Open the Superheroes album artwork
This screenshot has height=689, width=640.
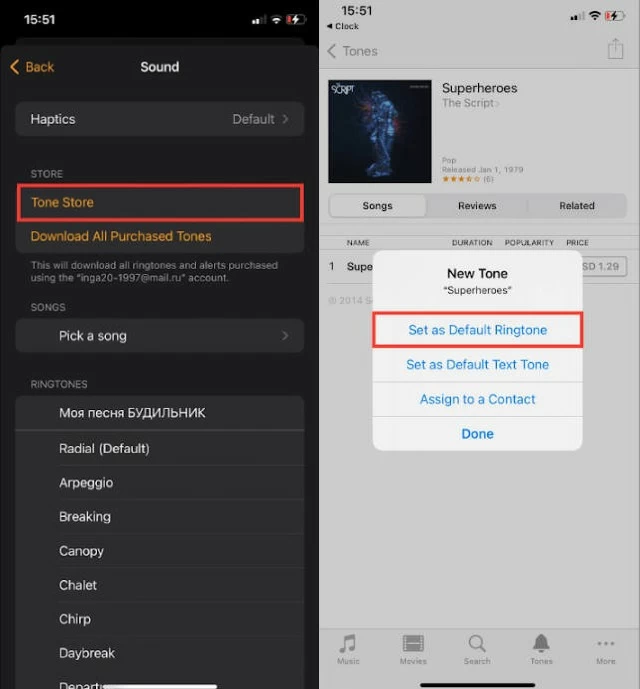coord(380,131)
